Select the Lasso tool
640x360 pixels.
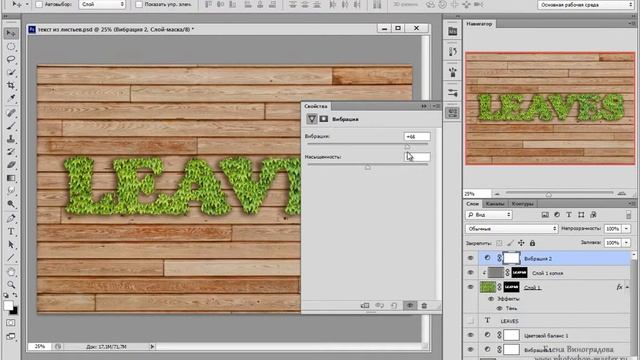tap(11, 59)
